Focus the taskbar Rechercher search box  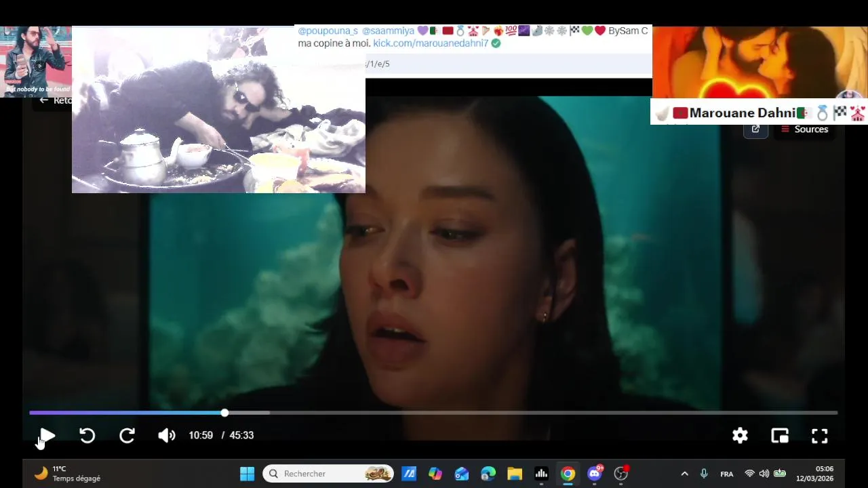coord(329,474)
